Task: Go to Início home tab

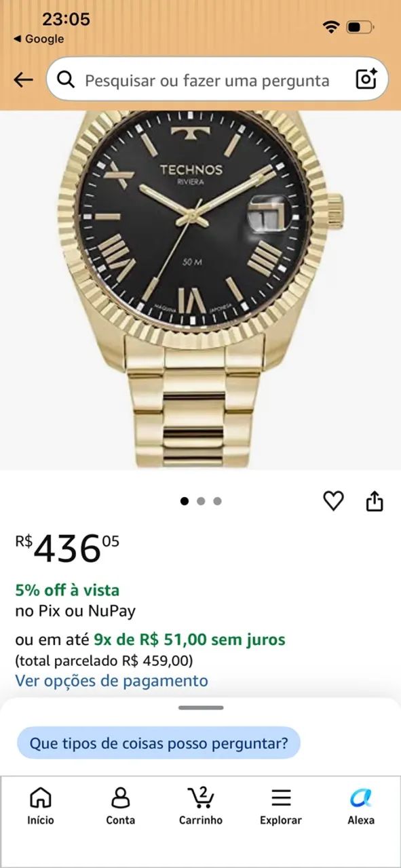Action: [x=41, y=806]
